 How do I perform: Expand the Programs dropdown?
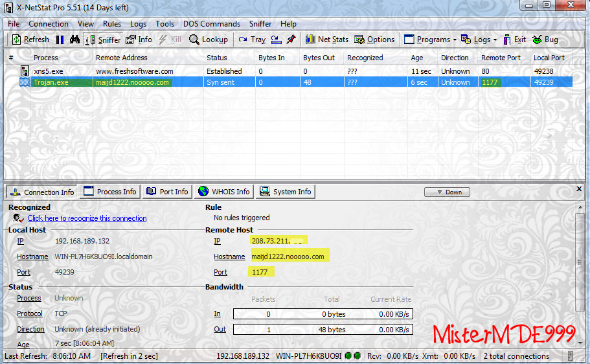click(430, 40)
